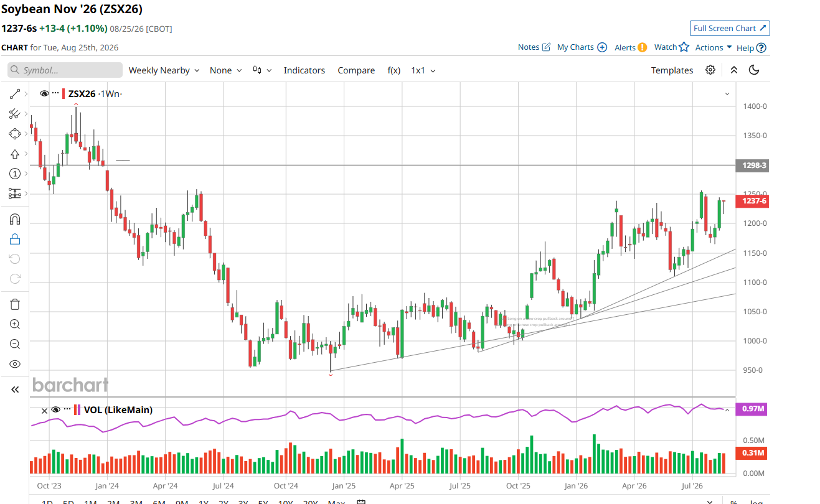Select the pitchfork annotation tool
Viewport: 820px width, 504px height.
[x=15, y=114]
